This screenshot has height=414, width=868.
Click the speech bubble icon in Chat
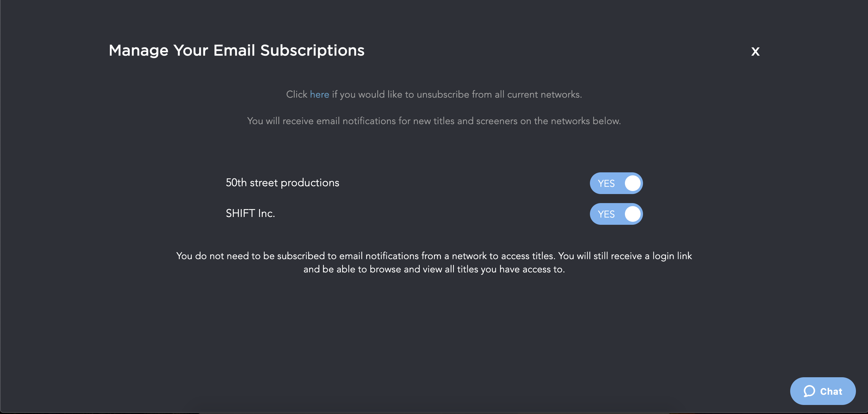coord(809,391)
